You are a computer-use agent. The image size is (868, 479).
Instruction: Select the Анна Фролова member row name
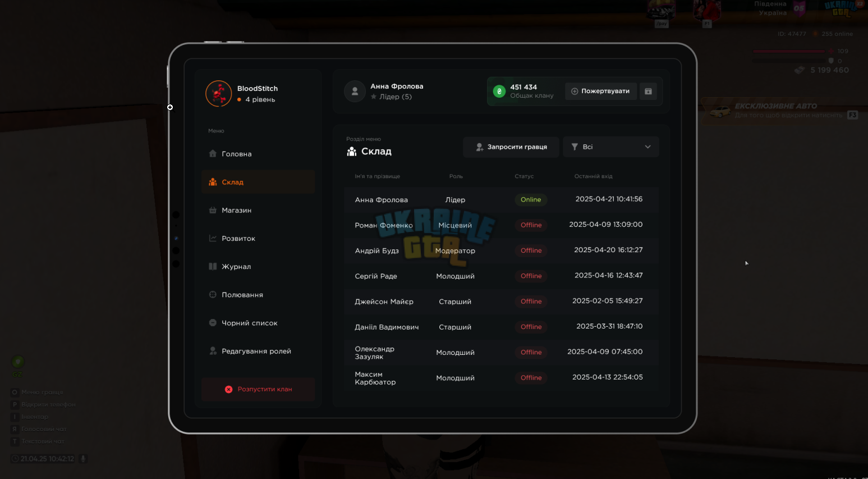coord(382,200)
